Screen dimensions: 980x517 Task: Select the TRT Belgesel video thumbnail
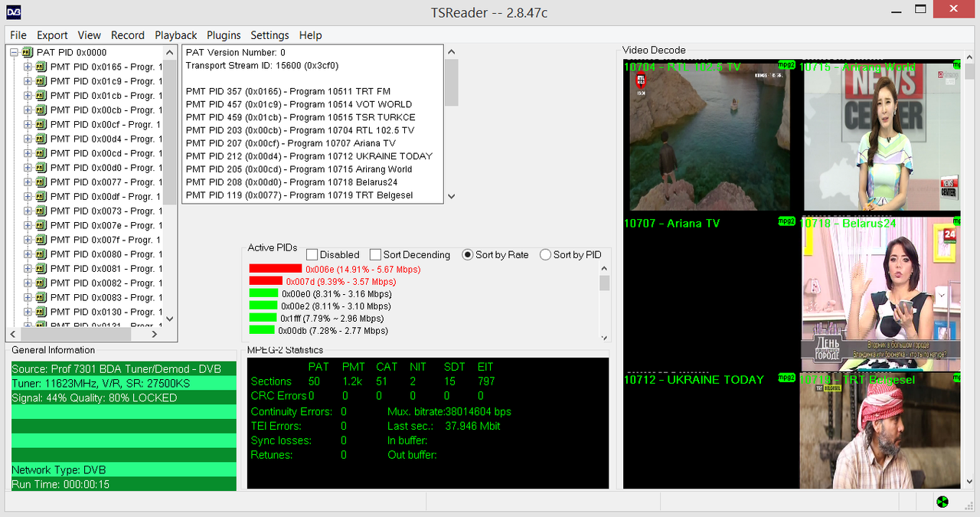[880, 431]
